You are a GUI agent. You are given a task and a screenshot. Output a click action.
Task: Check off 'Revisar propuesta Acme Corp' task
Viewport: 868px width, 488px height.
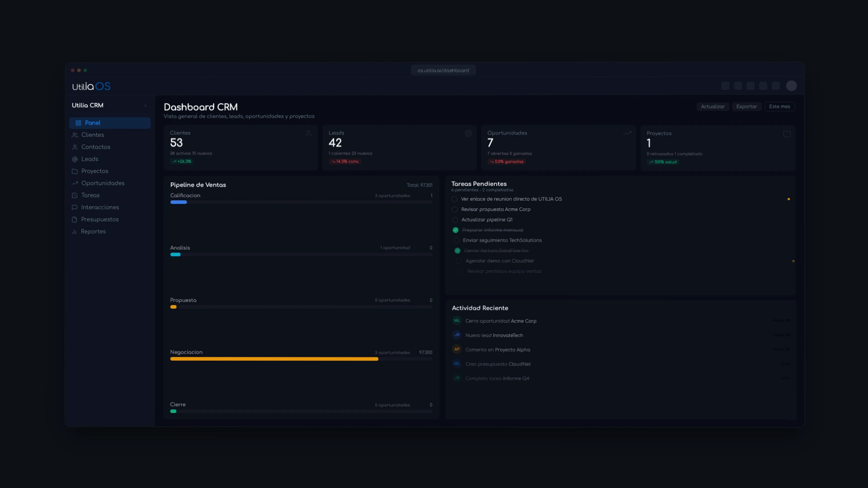pyautogui.click(x=455, y=210)
